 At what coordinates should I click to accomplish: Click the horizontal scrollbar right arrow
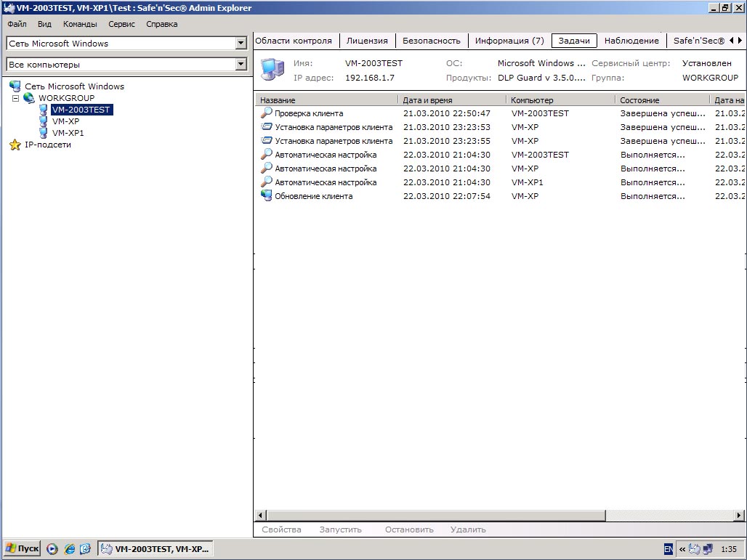pyautogui.click(x=739, y=515)
